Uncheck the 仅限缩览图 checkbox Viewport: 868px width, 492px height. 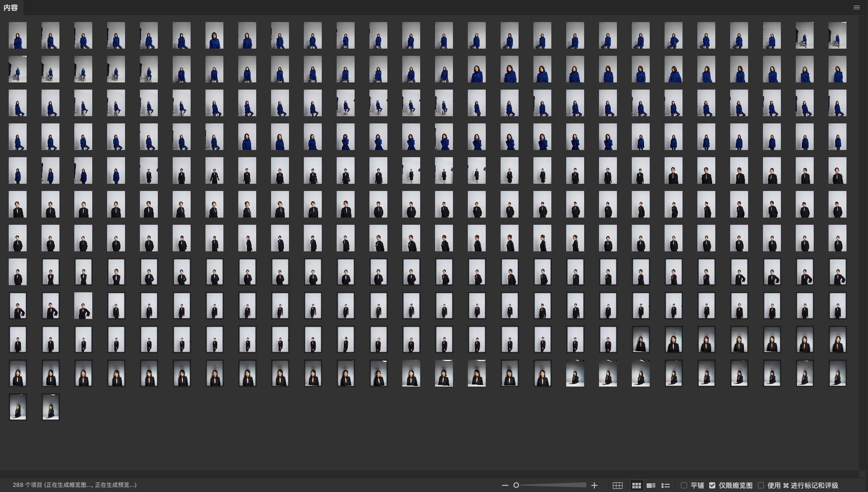pyautogui.click(x=712, y=485)
